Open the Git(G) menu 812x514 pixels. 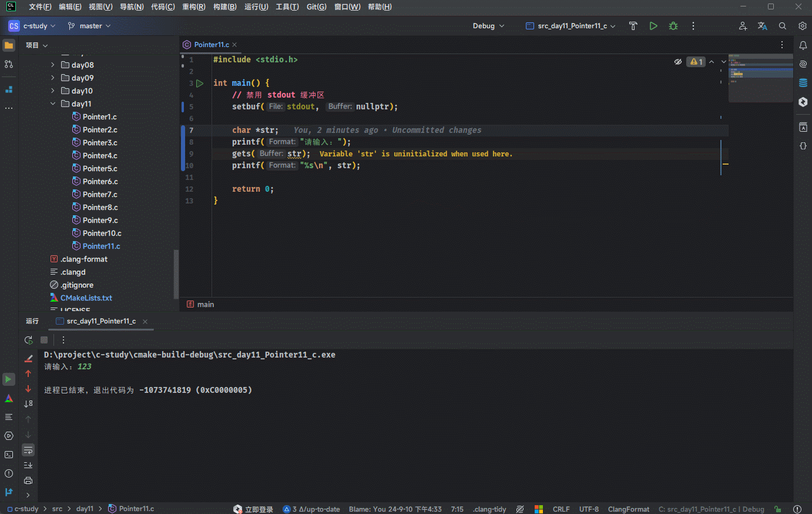point(316,7)
